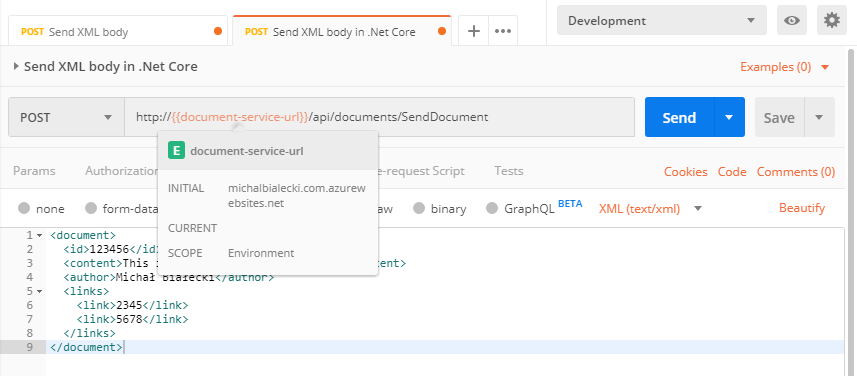Image resolution: width=857 pixels, height=376 pixels.
Task: Open new request tab with plus icon
Action: click(x=473, y=31)
